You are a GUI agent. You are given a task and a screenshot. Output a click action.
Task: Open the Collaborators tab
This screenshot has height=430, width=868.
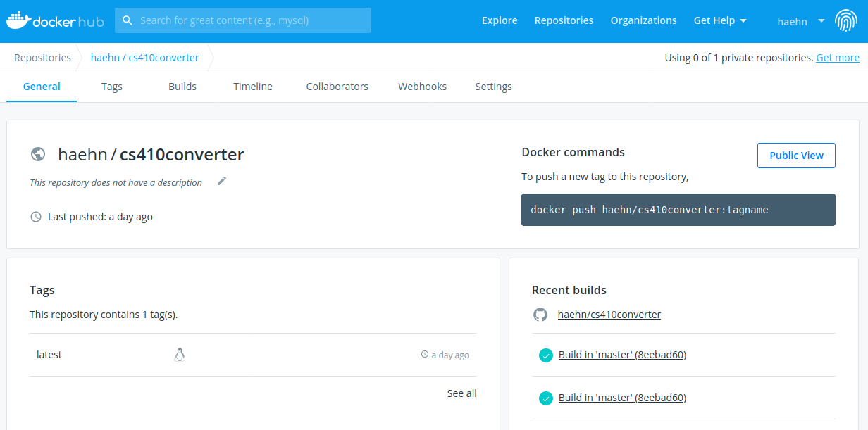[337, 87]
